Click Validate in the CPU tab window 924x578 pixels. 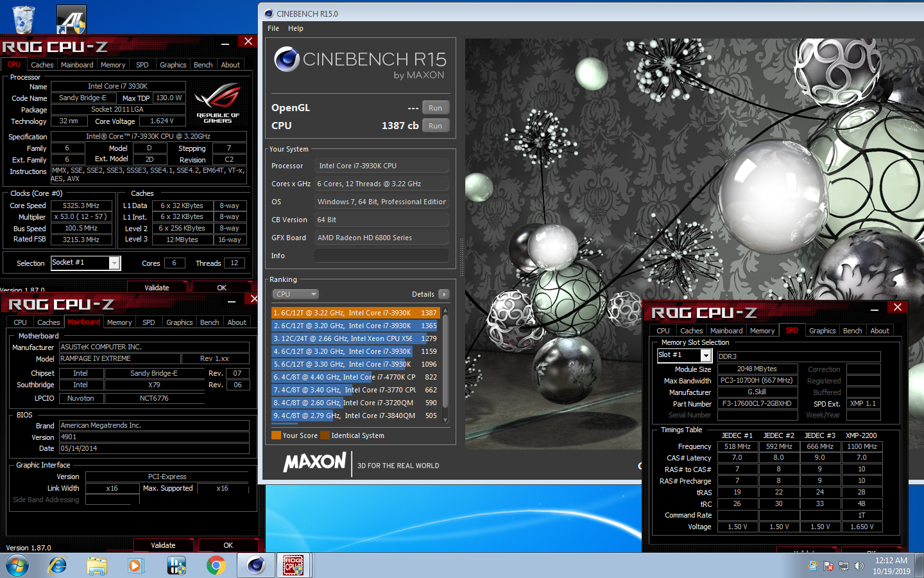(x=157, y=287)
